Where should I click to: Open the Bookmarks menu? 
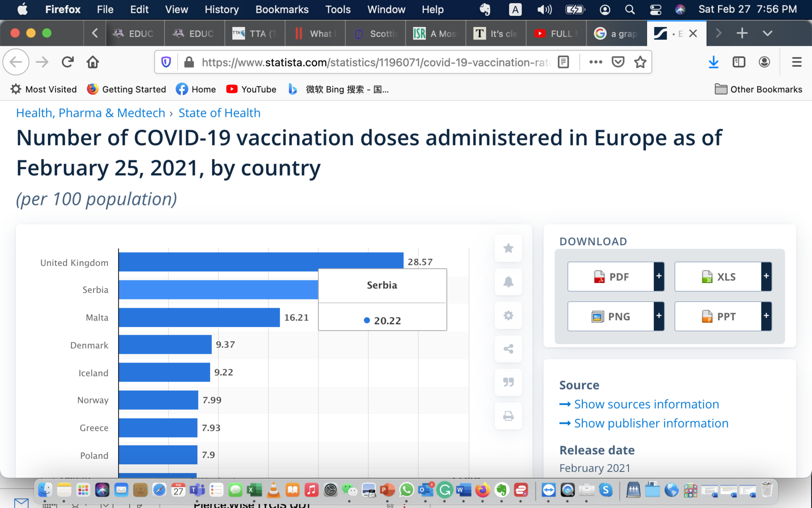[x=282, y=9]
